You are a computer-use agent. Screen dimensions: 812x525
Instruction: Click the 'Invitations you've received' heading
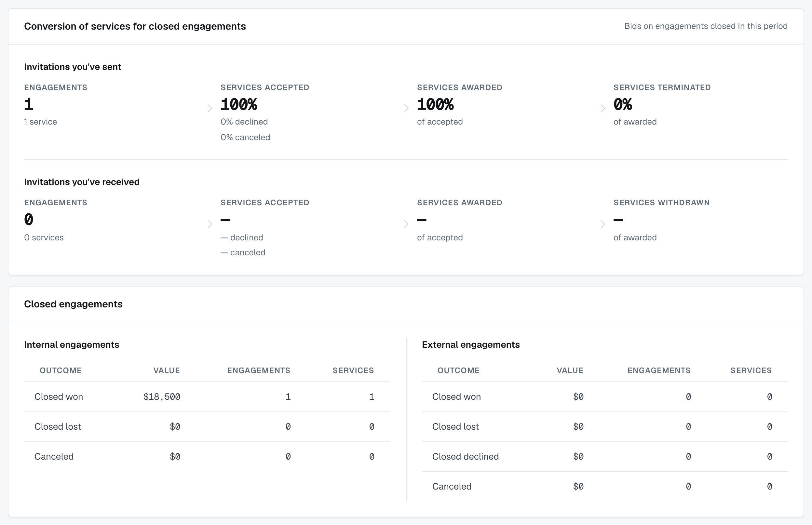coord(82,182)
